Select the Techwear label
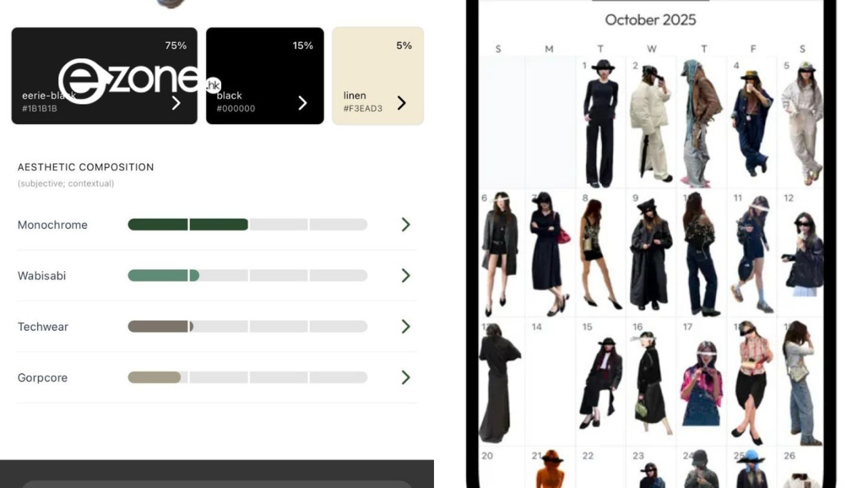This screenshot has height=488, width=868. pos(43,327)
